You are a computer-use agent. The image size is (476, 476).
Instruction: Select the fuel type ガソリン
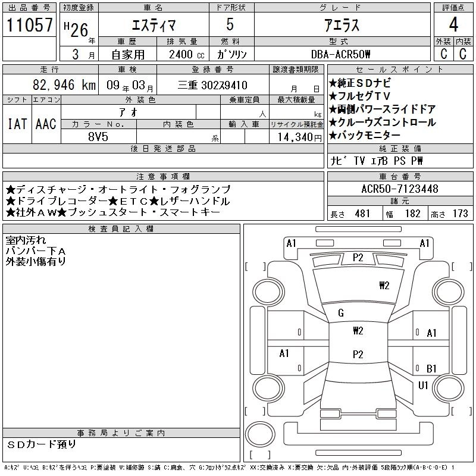coord(231,55)
